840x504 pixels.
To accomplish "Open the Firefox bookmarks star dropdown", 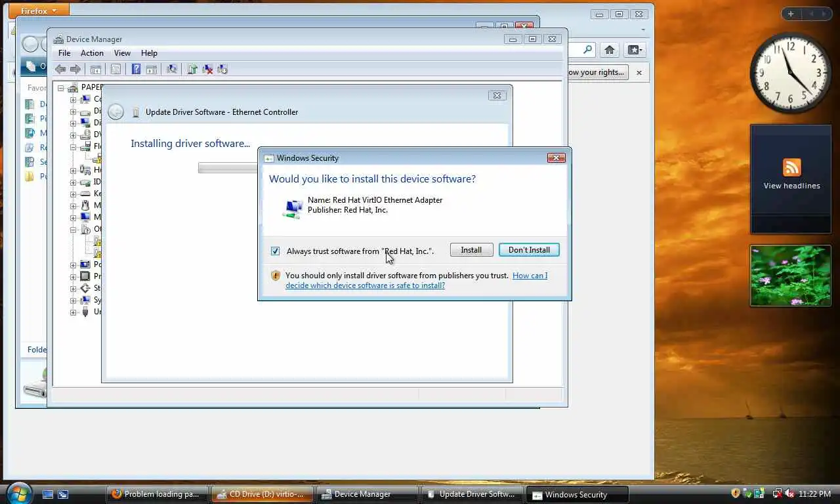I will [x=635, y=50].
